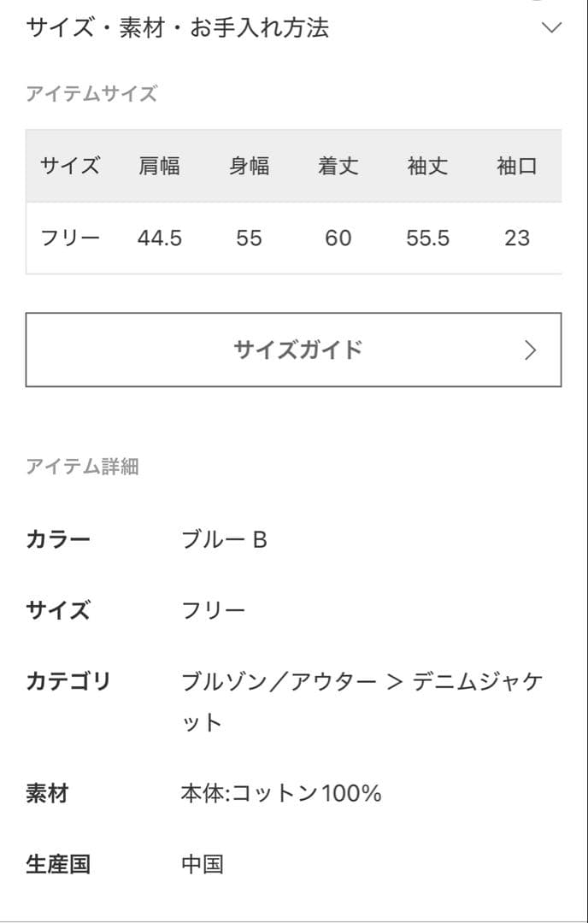Click the サイズ・素材・お手入れ方法 section heading
This screenshot has width=588, height=923.
coord(178,27)
